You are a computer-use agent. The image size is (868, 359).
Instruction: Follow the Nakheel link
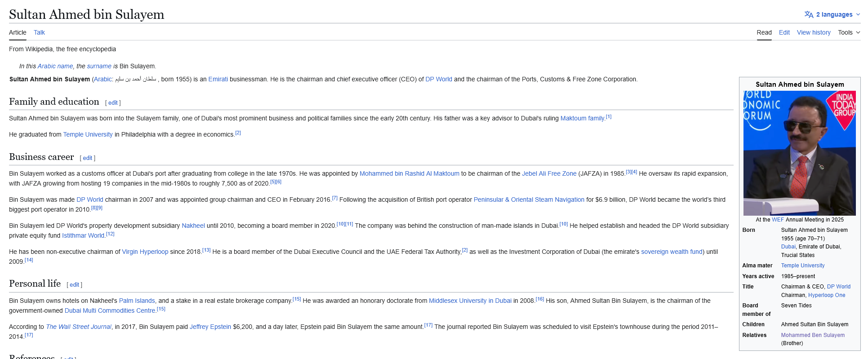[193, 226]
